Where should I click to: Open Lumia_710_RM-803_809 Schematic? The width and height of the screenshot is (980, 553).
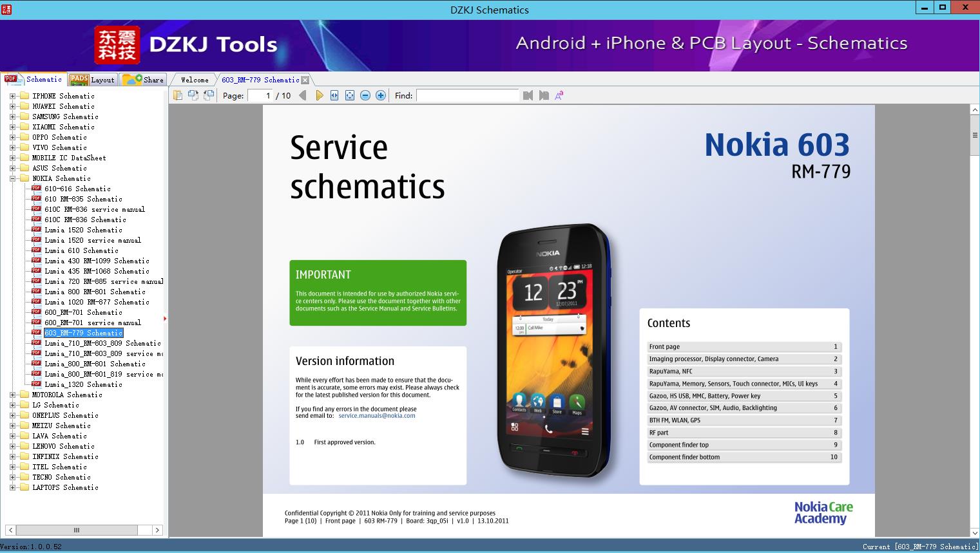click(102, 343)
